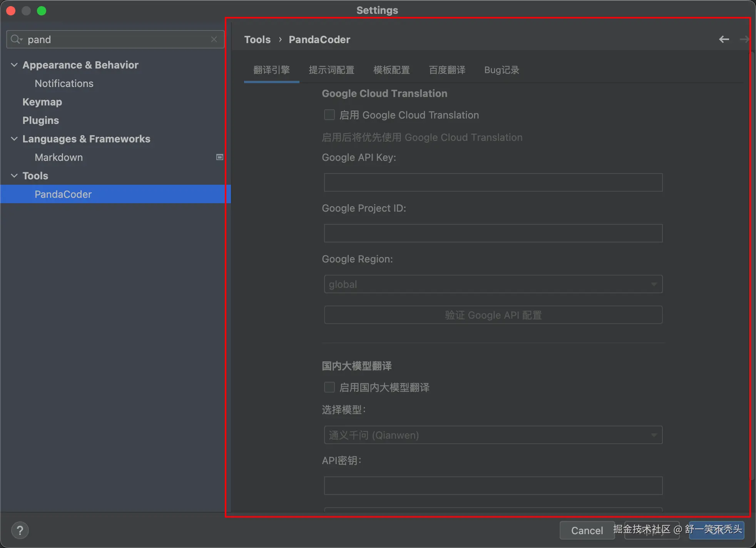756x548 pixels.
Task: Click the green maximize window button
Action: [x=42, y=11]
